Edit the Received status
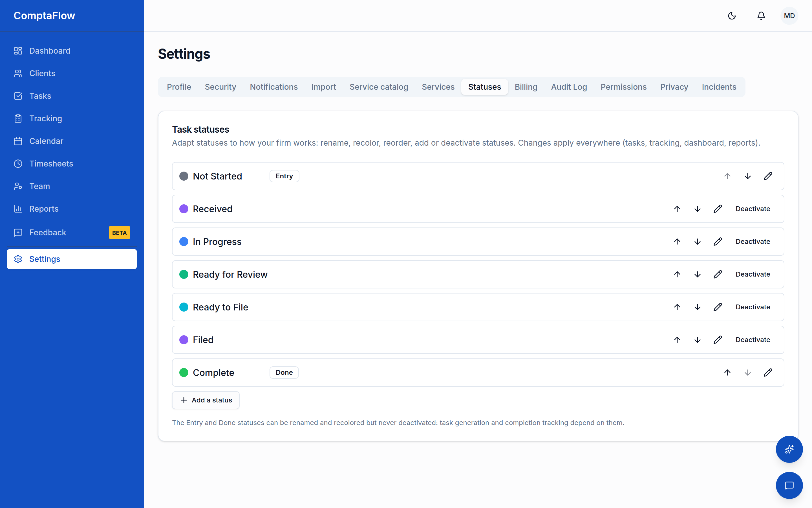 click(718, 209)
